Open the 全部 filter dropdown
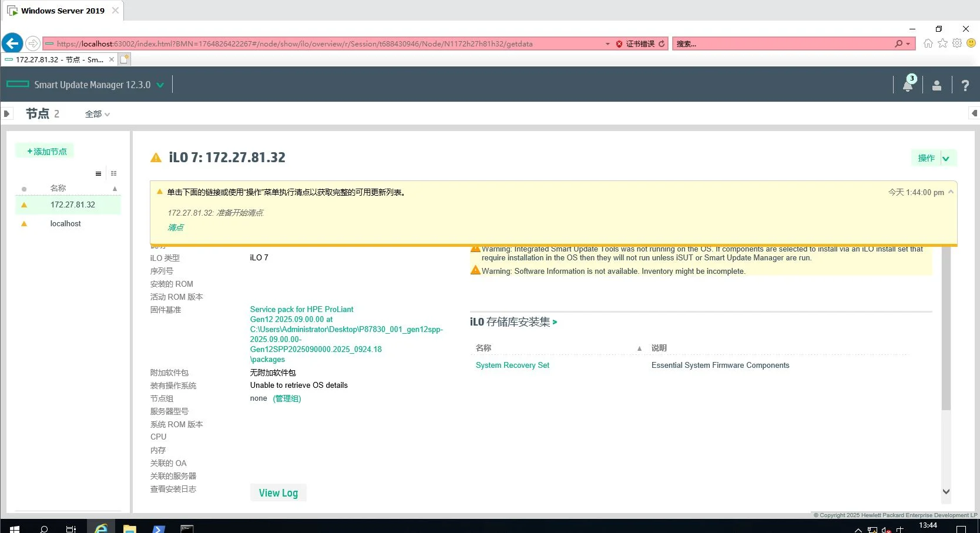This screenshot has width=980, height=533. [x=98, y=114]
